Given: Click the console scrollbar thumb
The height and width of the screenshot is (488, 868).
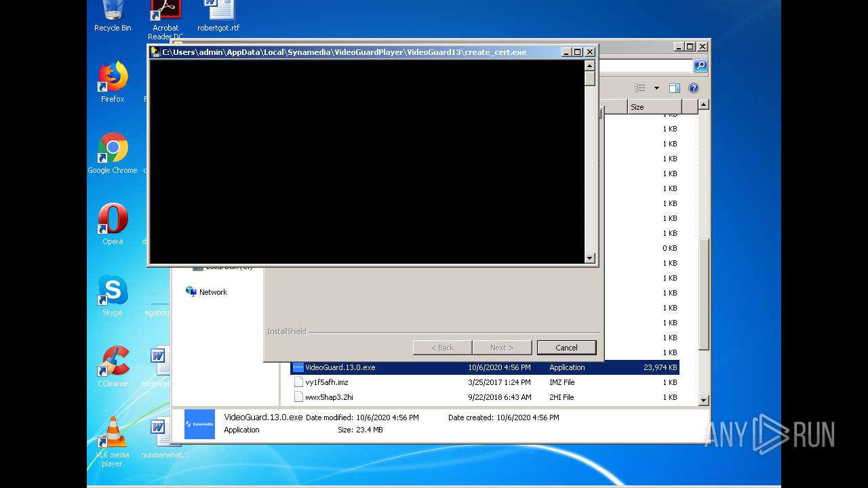Looking at the screenshot, I should pos(589,78).
